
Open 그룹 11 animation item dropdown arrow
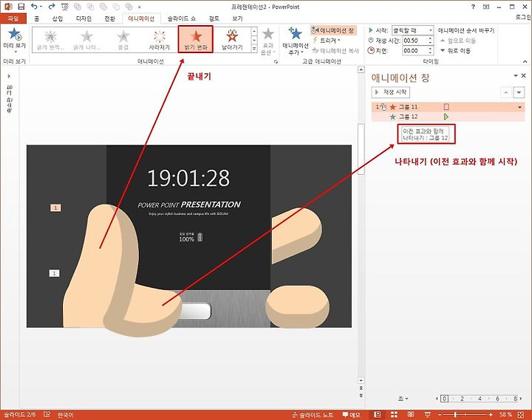[519, 107]
